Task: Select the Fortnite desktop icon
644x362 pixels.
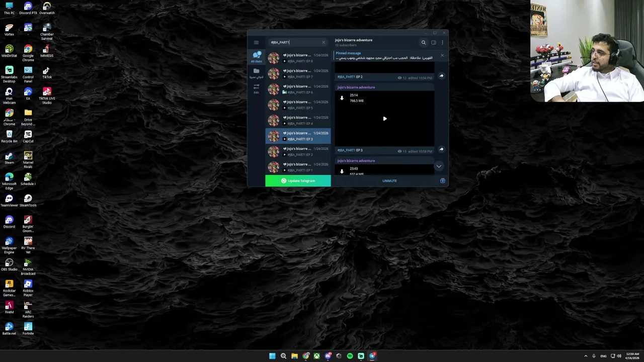Action: coord(28,329)
